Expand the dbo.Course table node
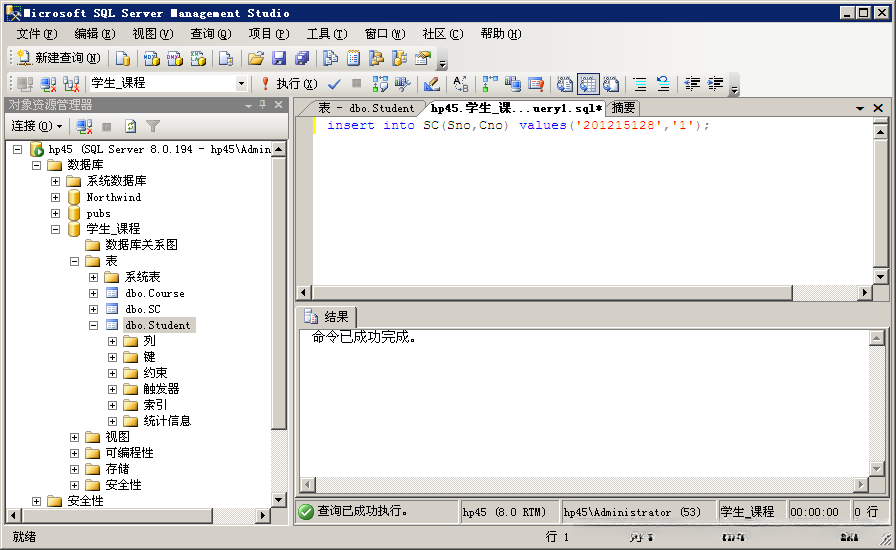896x550 pixels. click(x=94, y=293)
